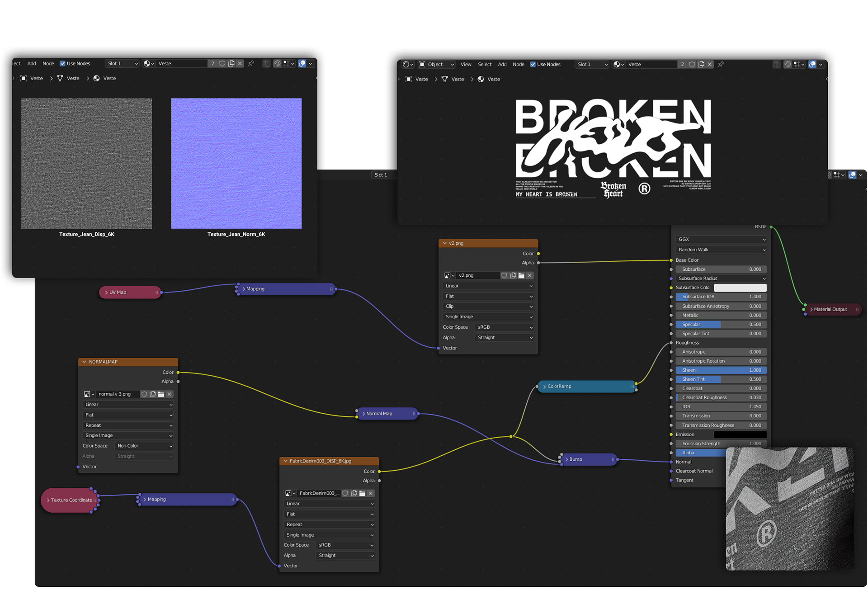Open editor type icon in Broken logo window
The height and width of the screenshot is (590, 868).
[x=408, y=64]
